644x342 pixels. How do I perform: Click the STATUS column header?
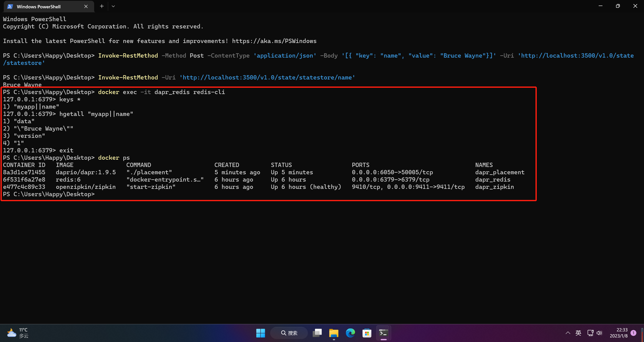coord(281,165)
